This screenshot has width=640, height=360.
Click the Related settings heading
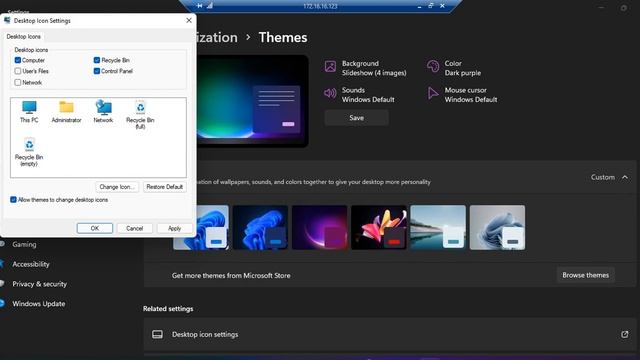click(168, 309)
